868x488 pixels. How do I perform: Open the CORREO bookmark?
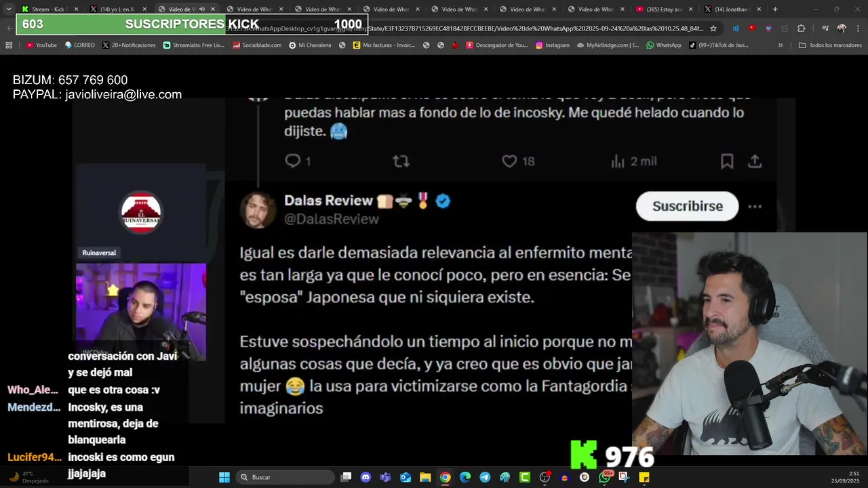(79, 45)
